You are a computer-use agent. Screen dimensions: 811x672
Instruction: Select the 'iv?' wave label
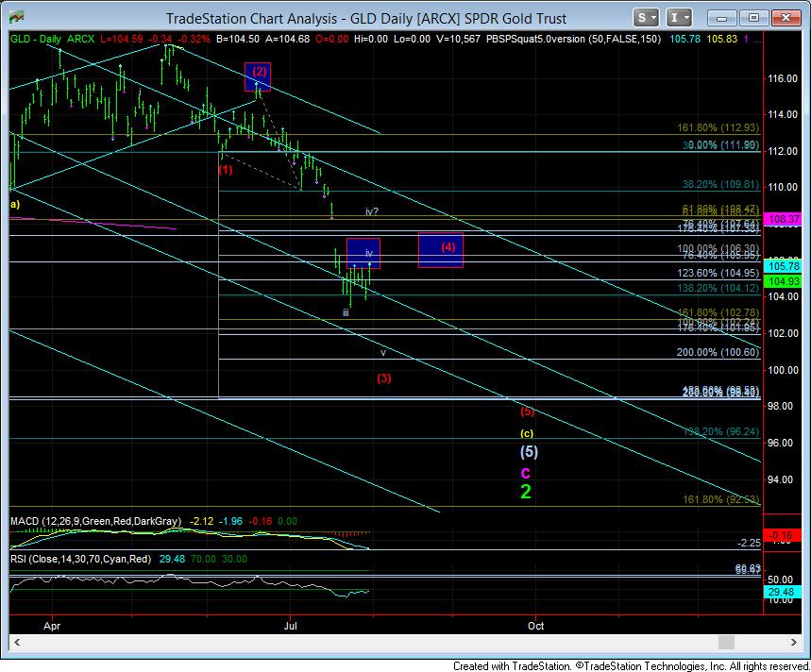tap(372, 211)
